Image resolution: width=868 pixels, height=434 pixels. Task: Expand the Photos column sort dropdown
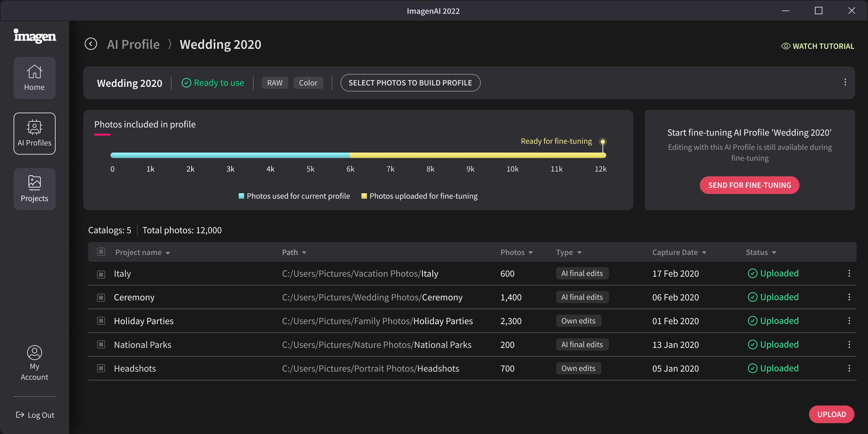(x=531, y=253)
